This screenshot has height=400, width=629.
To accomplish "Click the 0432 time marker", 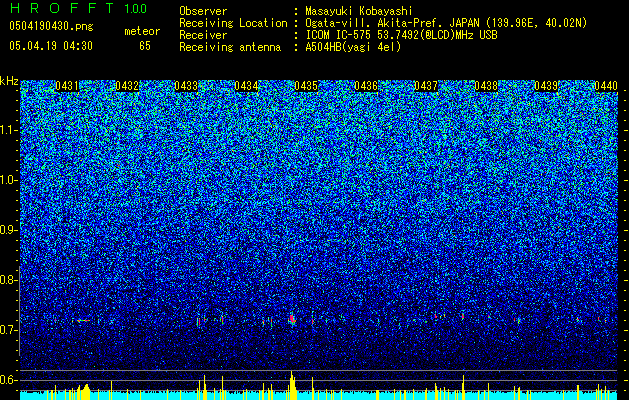I will [127, 86].
